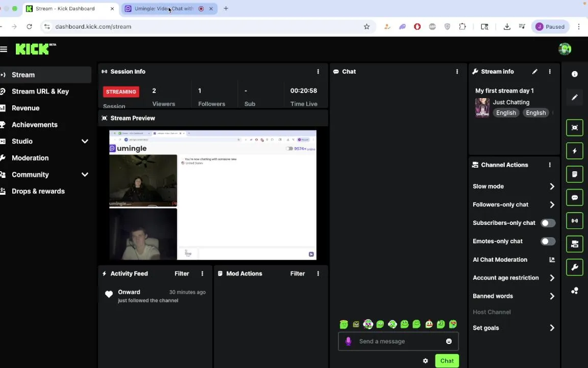588x368 pixels.
Task: Open the hamburger menu beside the Kick logo
Action: [4, 49]
